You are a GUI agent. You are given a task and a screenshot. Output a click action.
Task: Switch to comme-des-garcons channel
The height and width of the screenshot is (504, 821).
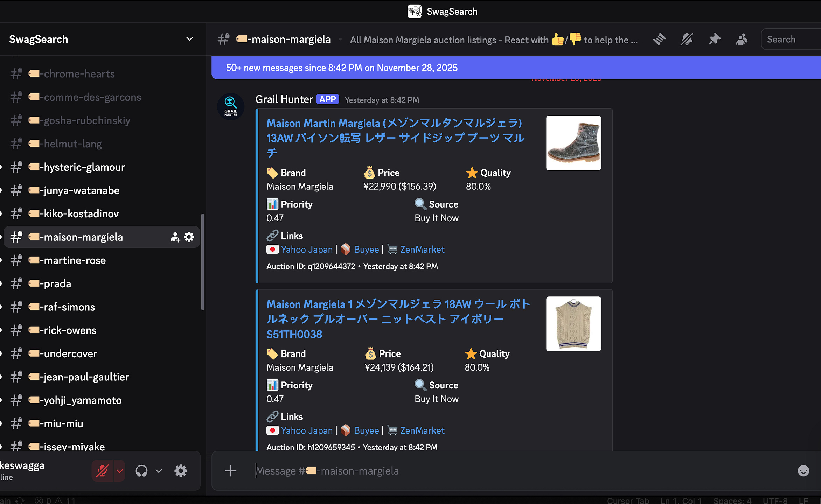pos(102,97)
